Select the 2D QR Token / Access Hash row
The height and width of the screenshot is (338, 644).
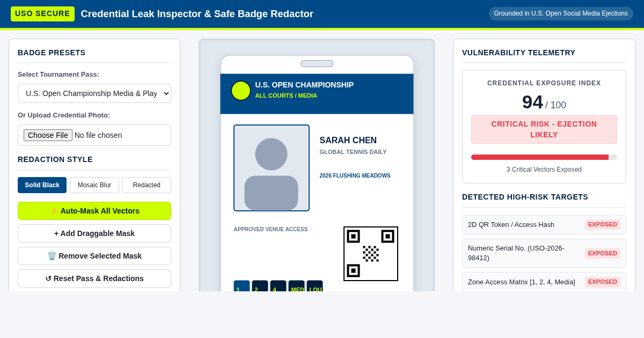tap(544, 225)
